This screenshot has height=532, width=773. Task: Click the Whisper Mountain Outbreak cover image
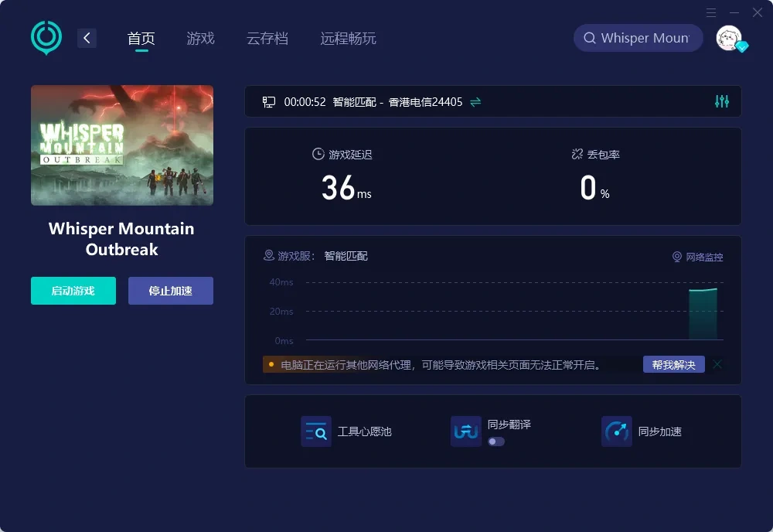[x=122, y=145]
